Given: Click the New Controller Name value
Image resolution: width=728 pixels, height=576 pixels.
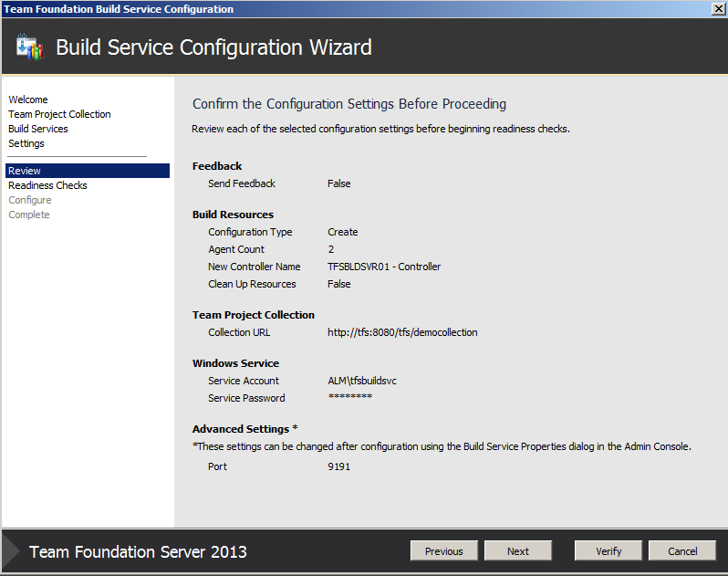Looking at the screenshot, I should 384,267.
